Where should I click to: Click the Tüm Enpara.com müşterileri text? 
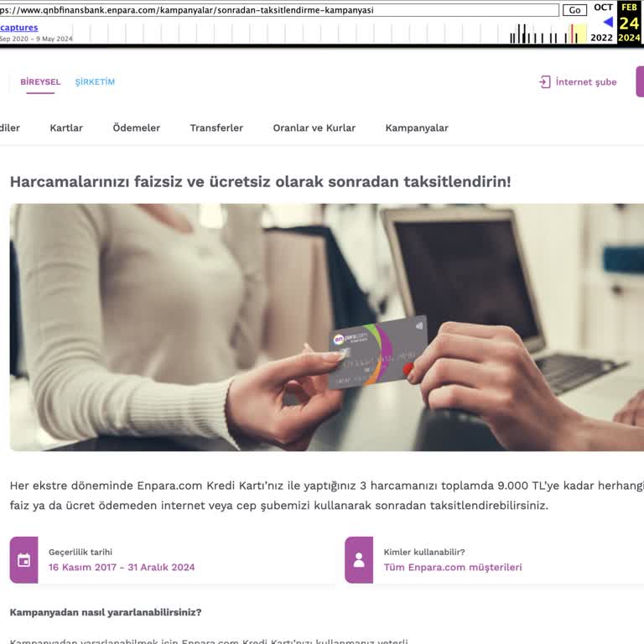(x=453, y=567)
